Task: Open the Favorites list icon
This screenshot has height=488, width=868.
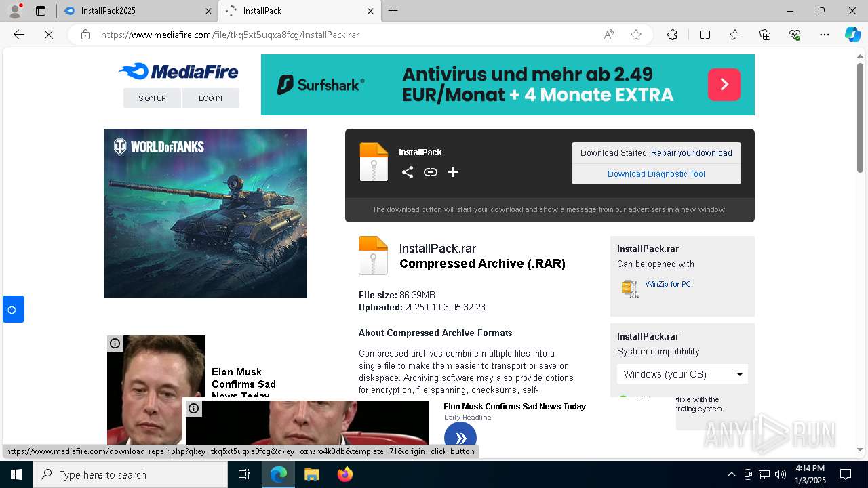Action: [735, 35]
